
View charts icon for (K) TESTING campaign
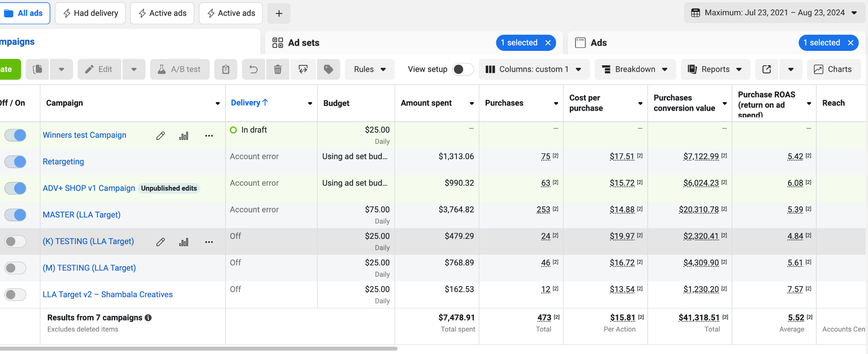(x=184, y=242)
